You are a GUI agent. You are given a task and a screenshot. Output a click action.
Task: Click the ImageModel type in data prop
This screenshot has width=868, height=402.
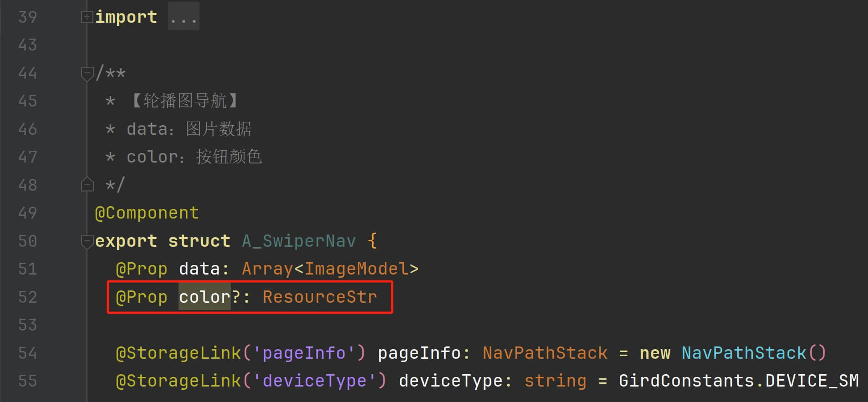357,269
